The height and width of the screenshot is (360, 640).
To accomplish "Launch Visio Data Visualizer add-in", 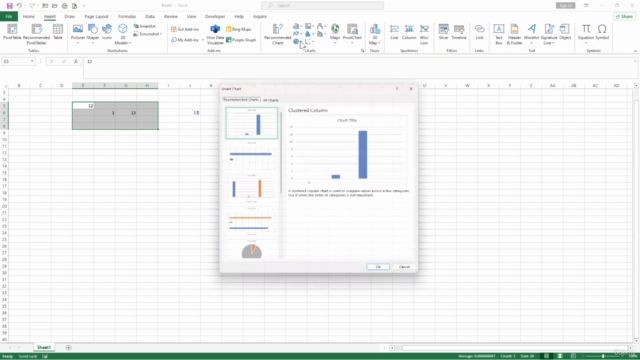I will pyautogui.click(x=215, y=34).
